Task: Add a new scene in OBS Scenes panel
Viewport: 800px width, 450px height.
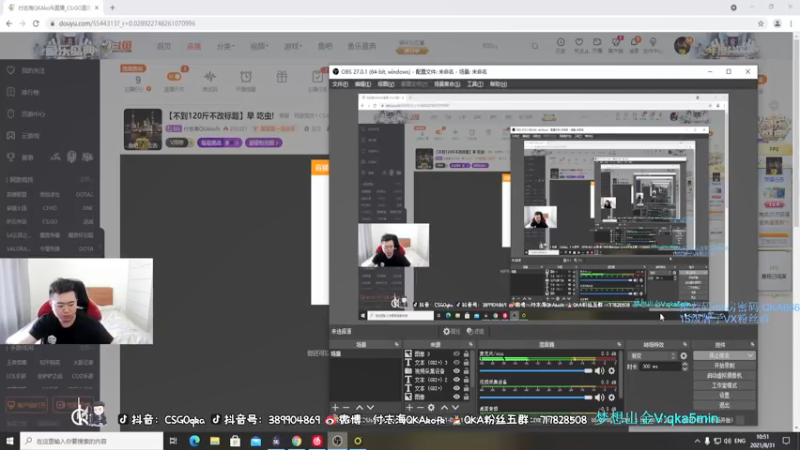Action: tap(335, 408)
